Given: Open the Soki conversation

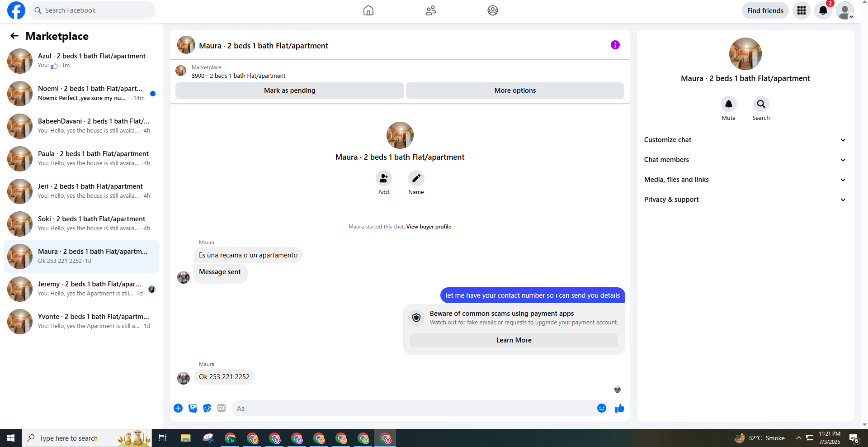Looking at the screenshot, I should click(x=81, y=224).
